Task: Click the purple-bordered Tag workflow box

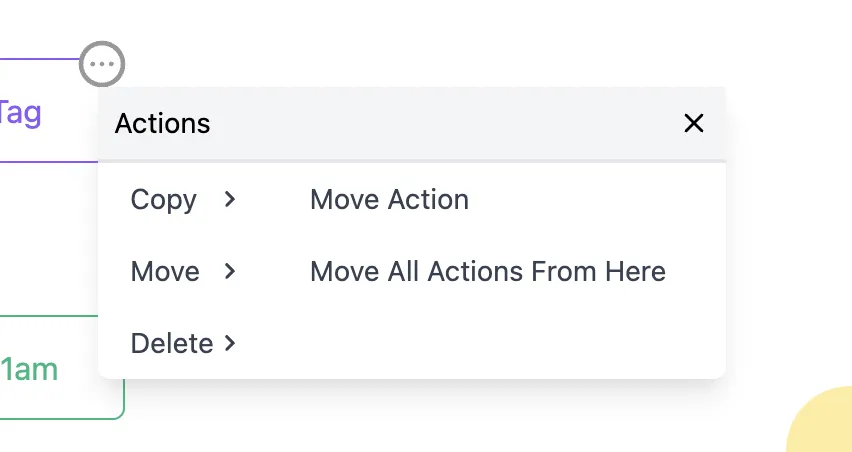Action: [49, 110]
